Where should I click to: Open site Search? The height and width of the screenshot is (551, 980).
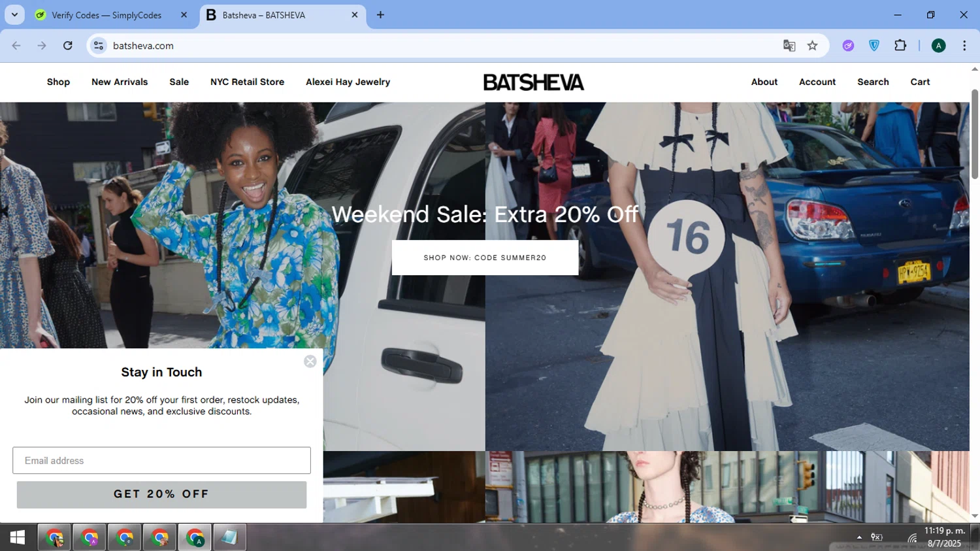[x=873, y=82]
